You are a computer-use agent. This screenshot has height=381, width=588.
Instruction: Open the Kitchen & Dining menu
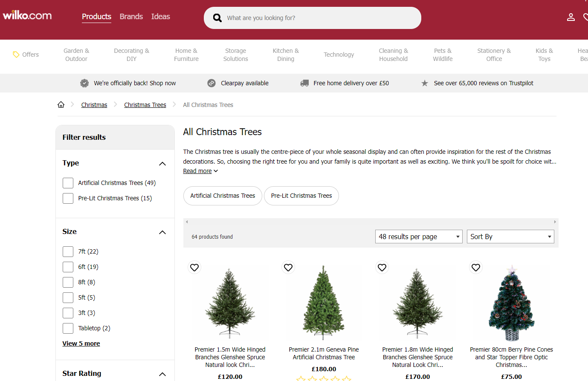pos(286,55)
